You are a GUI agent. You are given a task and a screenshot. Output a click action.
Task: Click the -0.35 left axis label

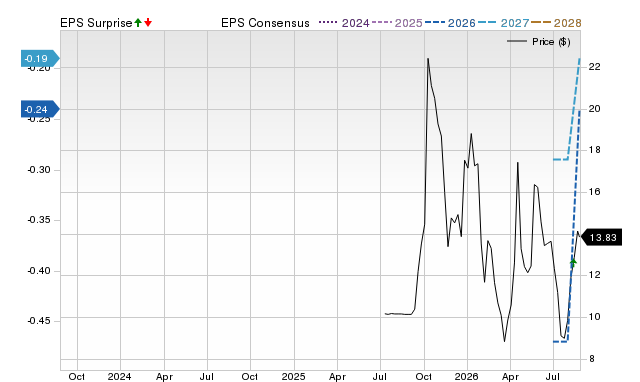[39, 220]
